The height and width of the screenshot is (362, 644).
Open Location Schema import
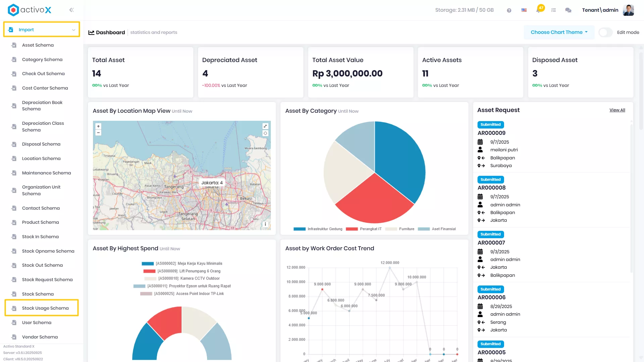click(41, 159)
